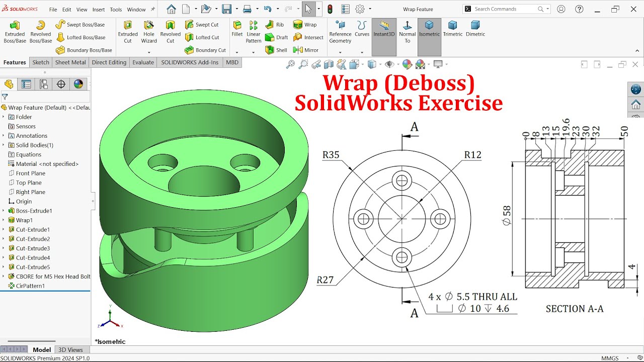Switch to Dimetric view
This screenshot has height=362, width=644.
[475, 29]
